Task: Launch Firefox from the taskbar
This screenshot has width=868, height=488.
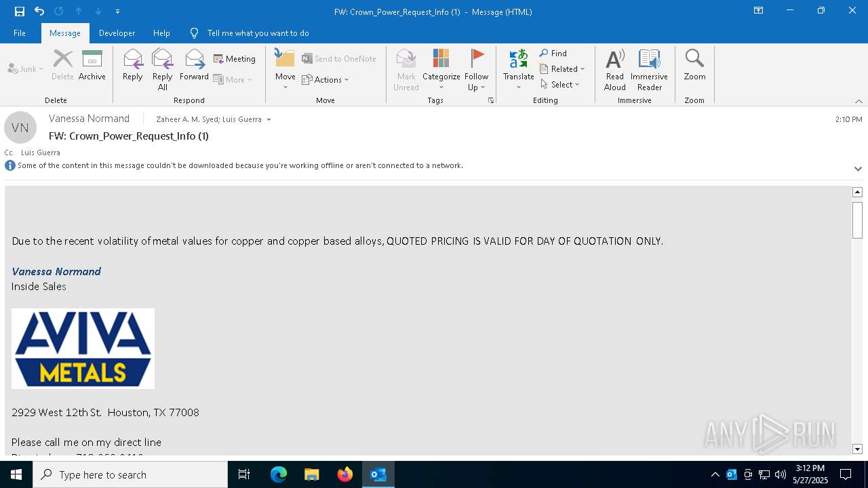Action: [345, 474]
